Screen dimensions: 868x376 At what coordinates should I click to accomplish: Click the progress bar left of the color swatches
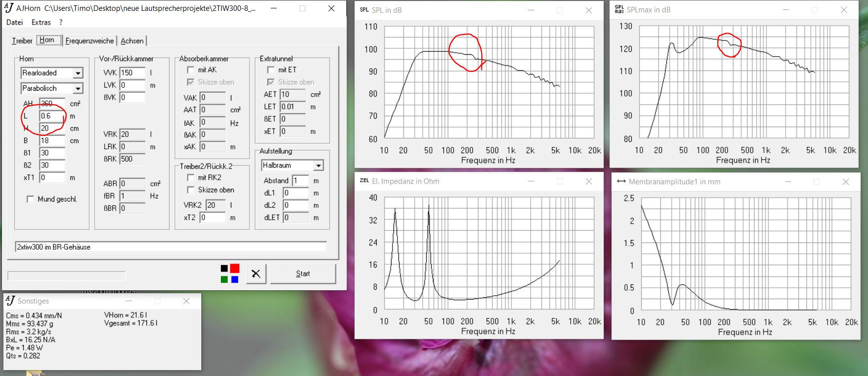(67, 276)
